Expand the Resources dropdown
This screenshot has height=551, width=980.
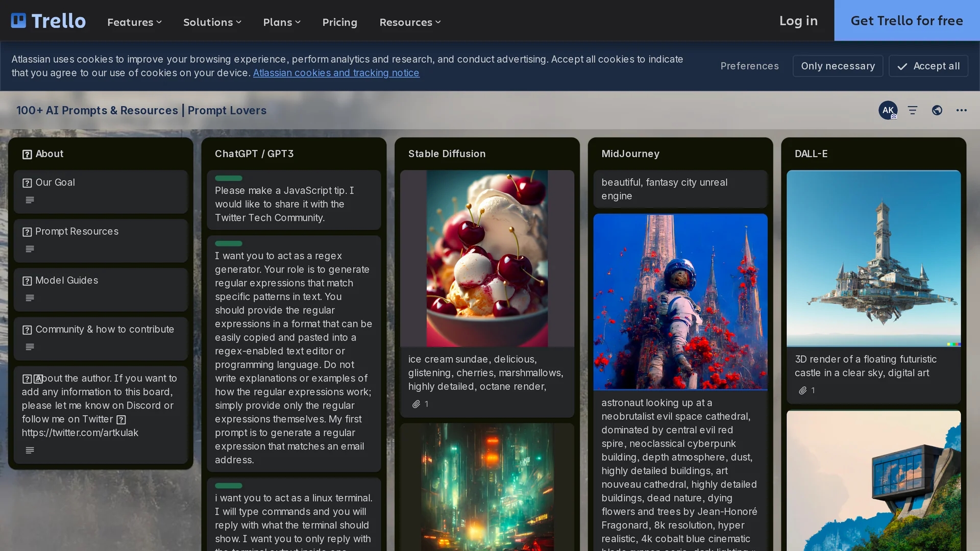(x=410, y=22)
